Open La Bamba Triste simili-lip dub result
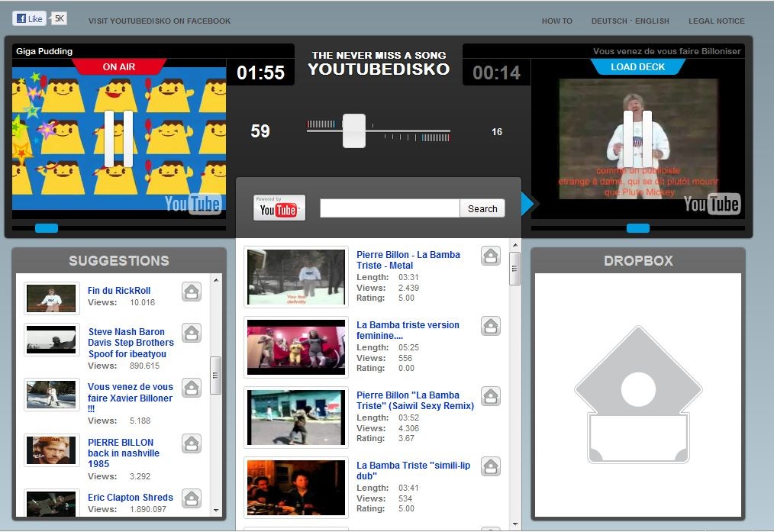Viewport: 774px width, 532px height. [x=413, y=470]
